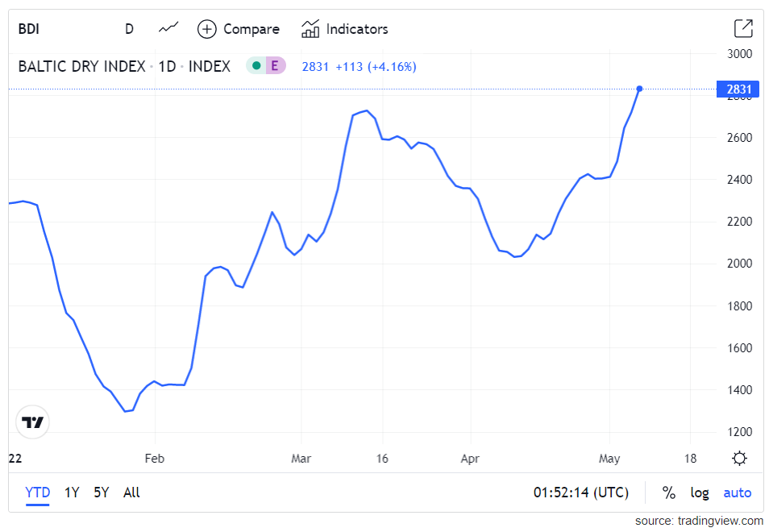Click the Compare plus icon
The height and width of the screenshot is (532, 769).
click(x=207, y=29)
